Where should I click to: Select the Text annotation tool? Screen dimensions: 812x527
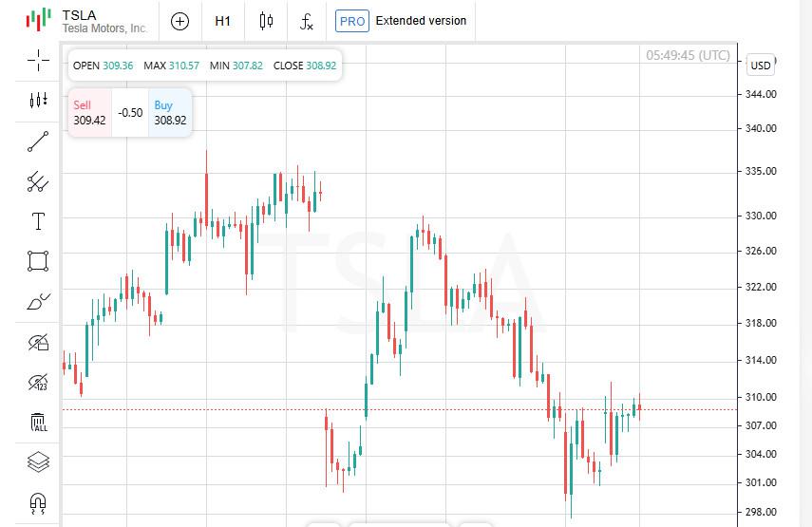(x=38, y=221)
